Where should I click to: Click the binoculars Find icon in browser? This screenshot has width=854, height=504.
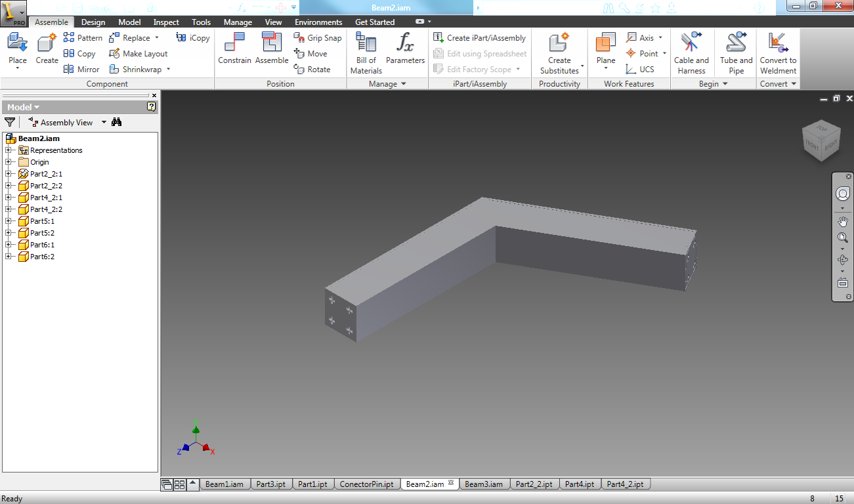(117, 122)
